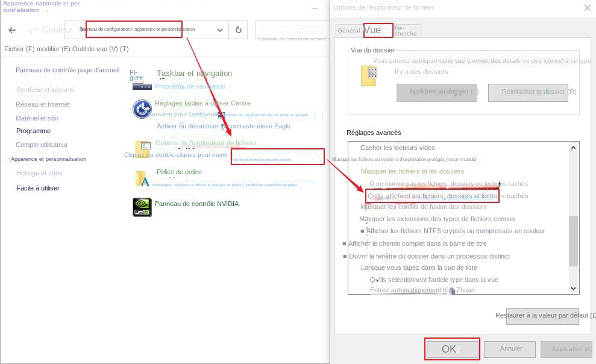Switch to the Général tab
Viewport: 596px width, 364px height.
click(349, 31)
